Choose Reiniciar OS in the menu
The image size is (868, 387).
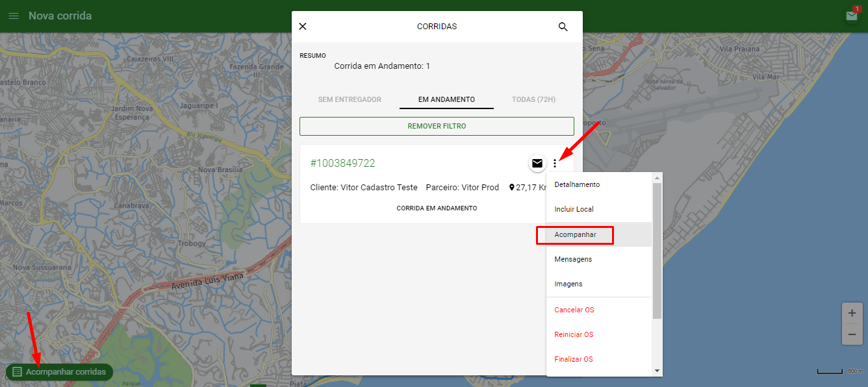tap(599, 334)
